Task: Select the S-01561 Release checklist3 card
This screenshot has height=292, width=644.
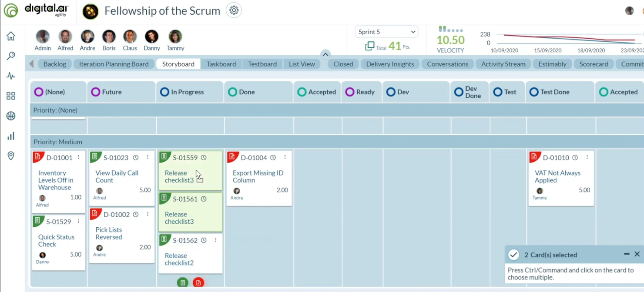Action: 191,212
